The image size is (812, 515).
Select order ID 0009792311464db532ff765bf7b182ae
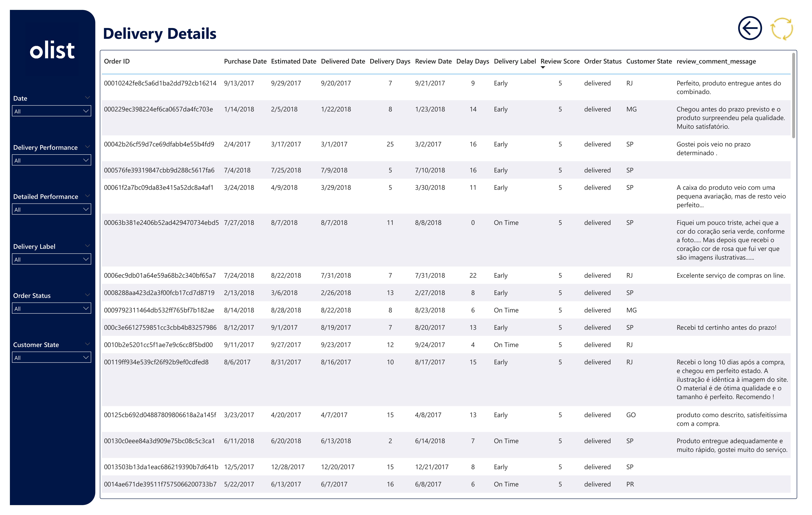pos(159,310)
